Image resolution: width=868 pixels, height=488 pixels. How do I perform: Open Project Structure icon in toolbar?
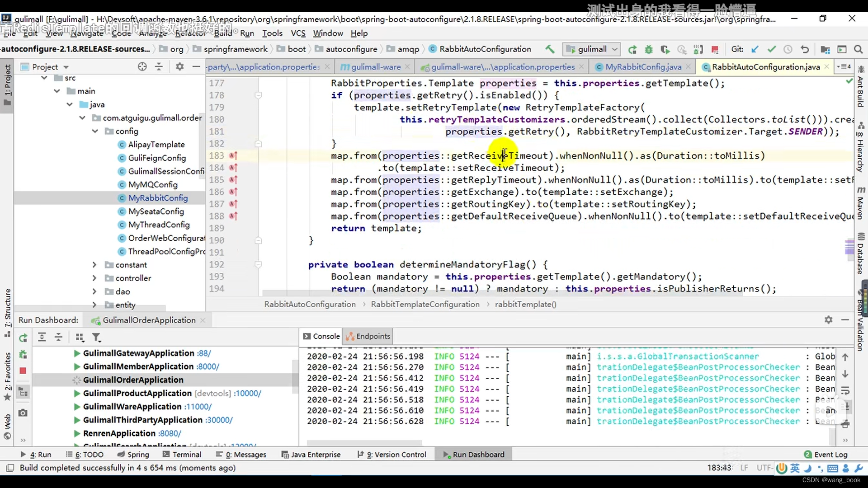[x=825, y=49]
